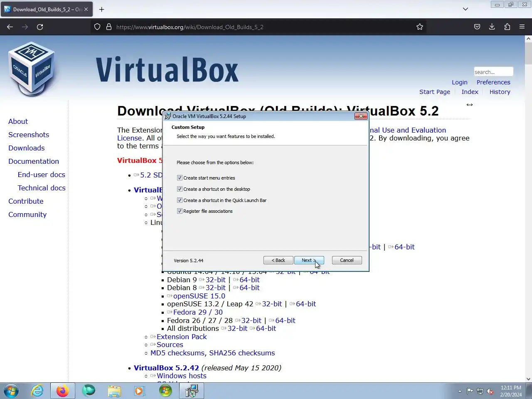Open the list all tabs dropdown

465,9
